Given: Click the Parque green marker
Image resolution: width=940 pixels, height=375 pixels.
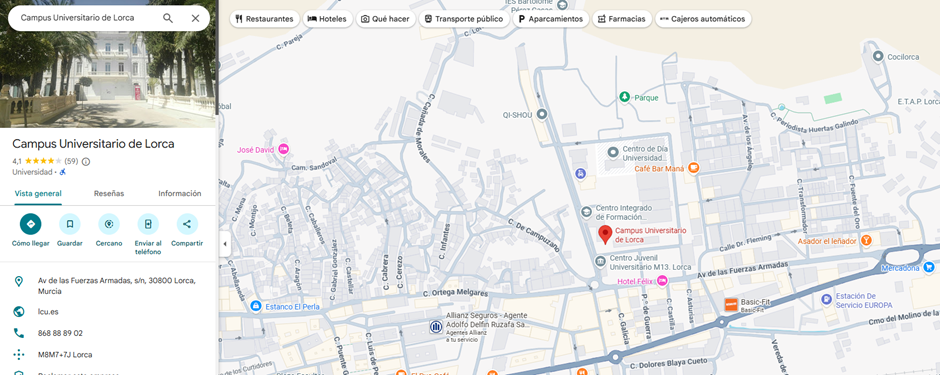Looking at the screenshot, I should [625, 96].
